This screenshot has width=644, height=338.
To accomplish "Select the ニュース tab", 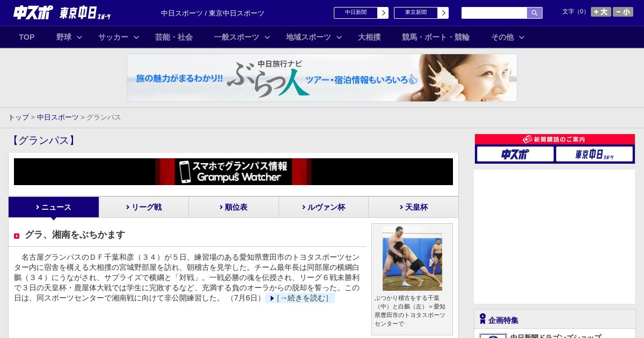I will (54, 207).
